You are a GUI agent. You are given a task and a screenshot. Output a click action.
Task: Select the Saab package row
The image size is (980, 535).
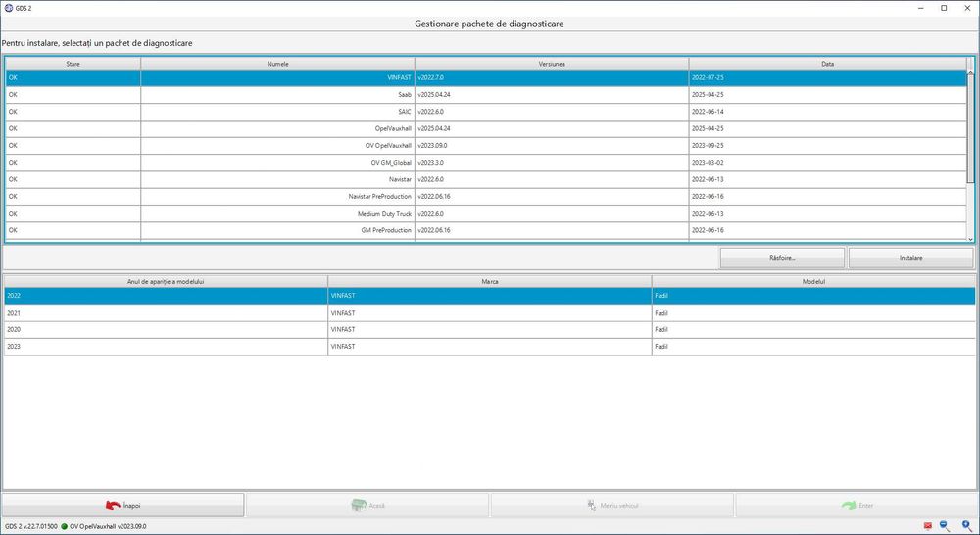click(486, 95)
